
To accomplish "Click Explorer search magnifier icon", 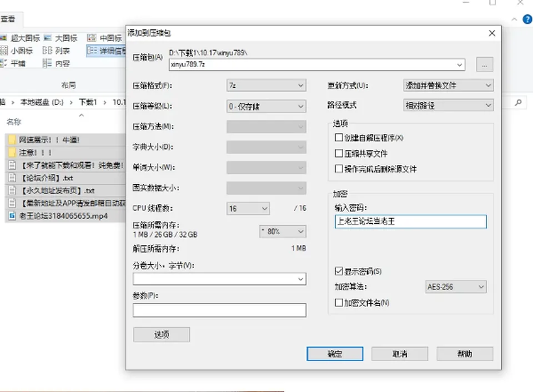I will [518, 102].
